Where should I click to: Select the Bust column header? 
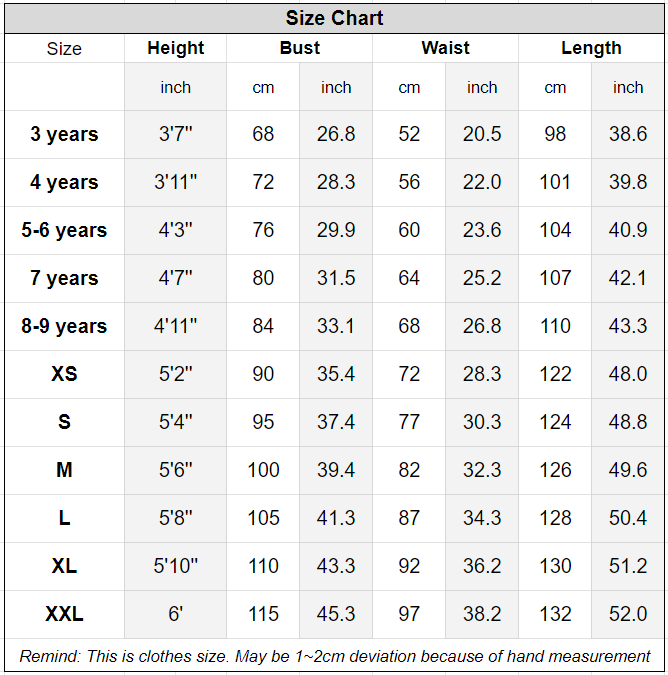299,48
